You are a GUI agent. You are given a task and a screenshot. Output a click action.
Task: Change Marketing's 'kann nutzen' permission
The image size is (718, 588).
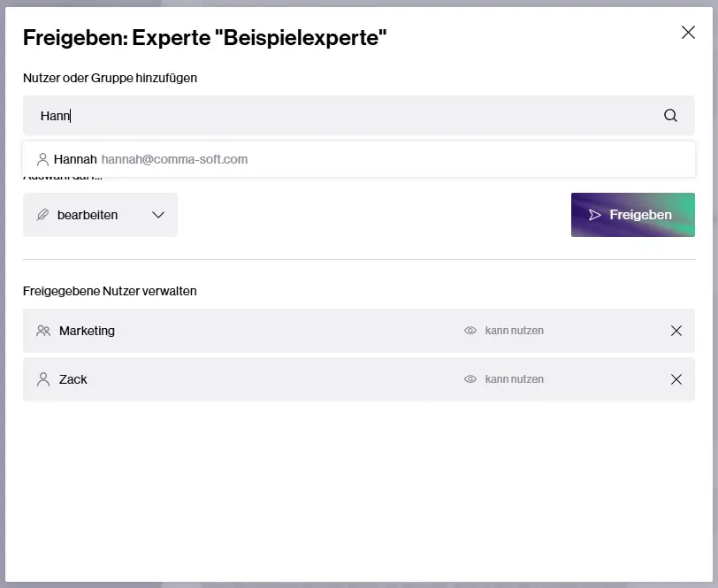coord(514,331)
